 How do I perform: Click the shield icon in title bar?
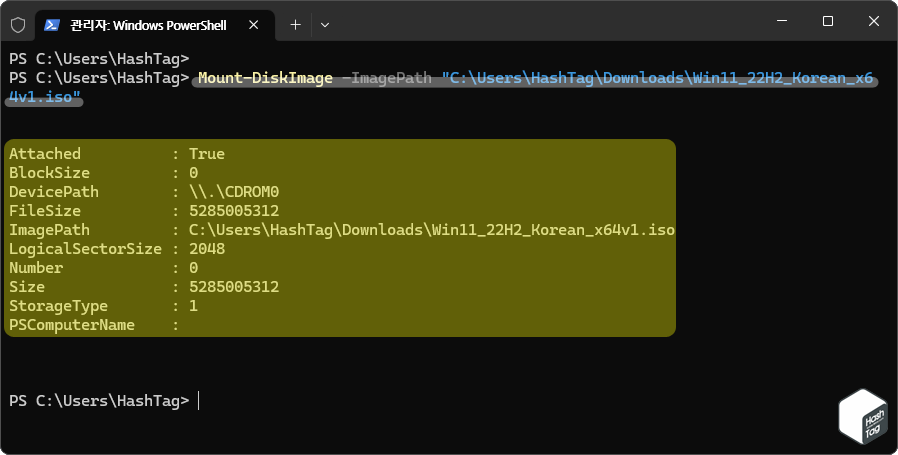pyautogui.click(x=18, y=25)
